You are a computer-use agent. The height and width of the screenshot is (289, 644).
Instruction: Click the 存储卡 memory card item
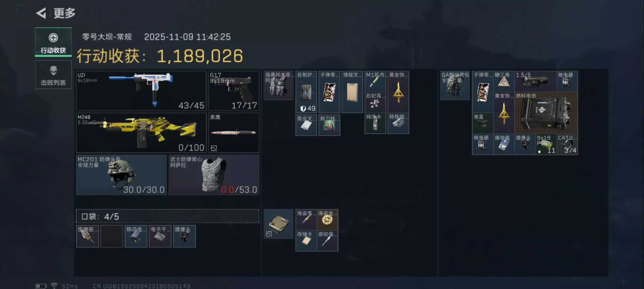tap(306, 241)
